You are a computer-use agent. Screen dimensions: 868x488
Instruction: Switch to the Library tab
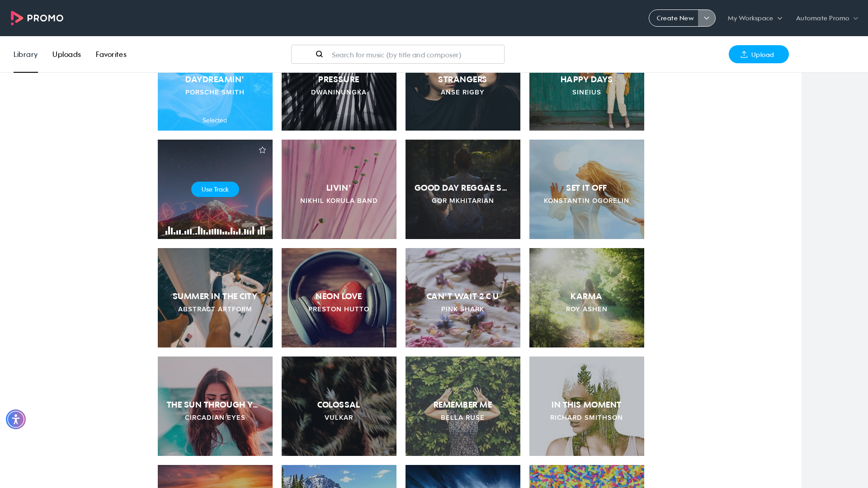click(x=26, y=54)
